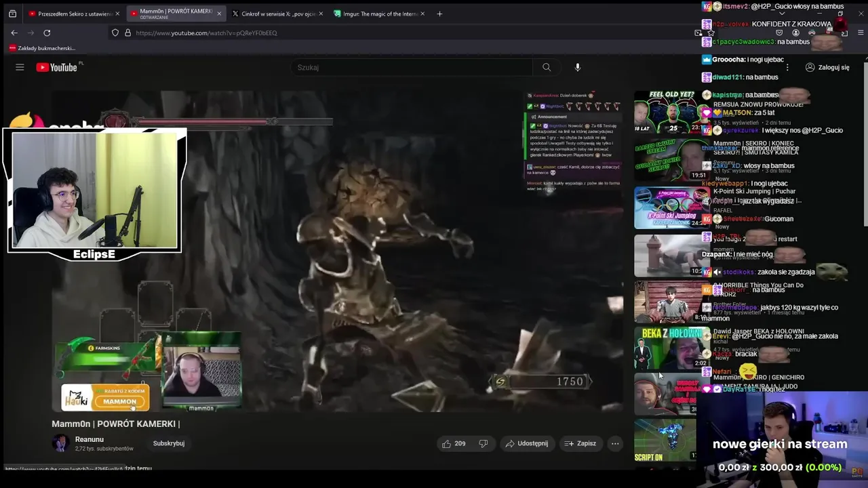Open Firefox tab overview icon
This screenshot has width=868, height=488.
[x=12, y=14]
